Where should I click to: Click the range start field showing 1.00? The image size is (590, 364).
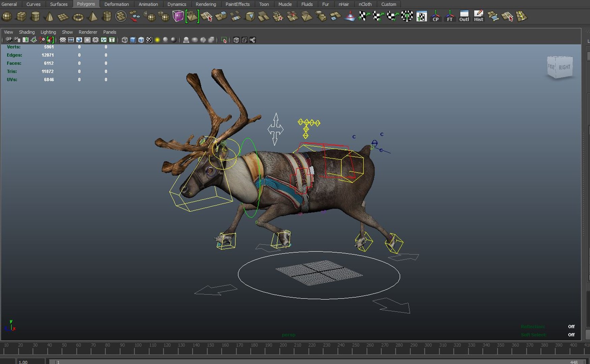pos(30,362)
